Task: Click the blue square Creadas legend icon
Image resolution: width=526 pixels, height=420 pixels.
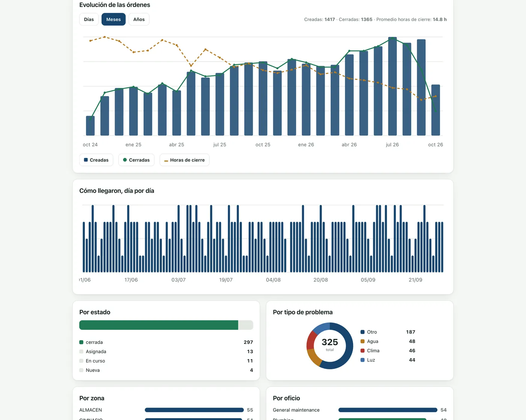Action: (86, 160)
